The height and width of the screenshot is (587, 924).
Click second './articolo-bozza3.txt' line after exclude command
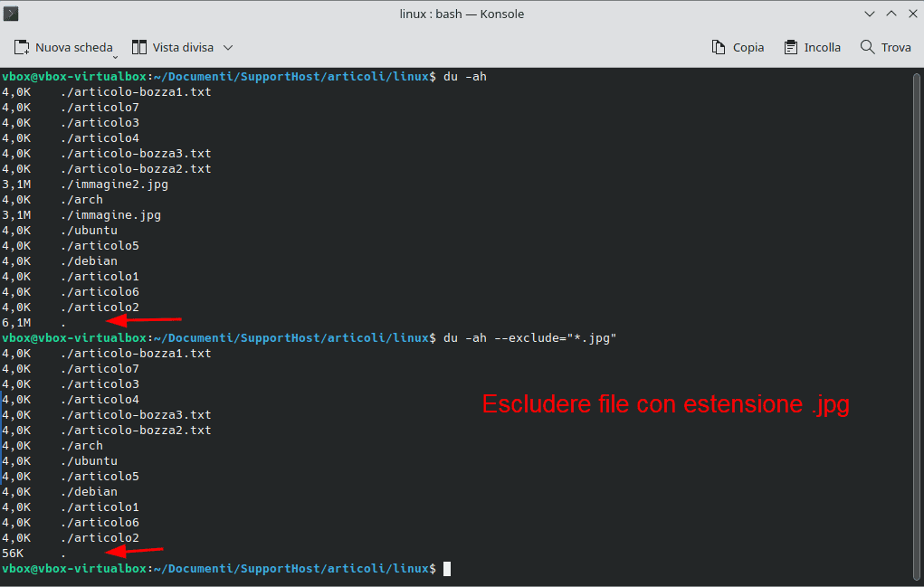click(x=136, y=415)
